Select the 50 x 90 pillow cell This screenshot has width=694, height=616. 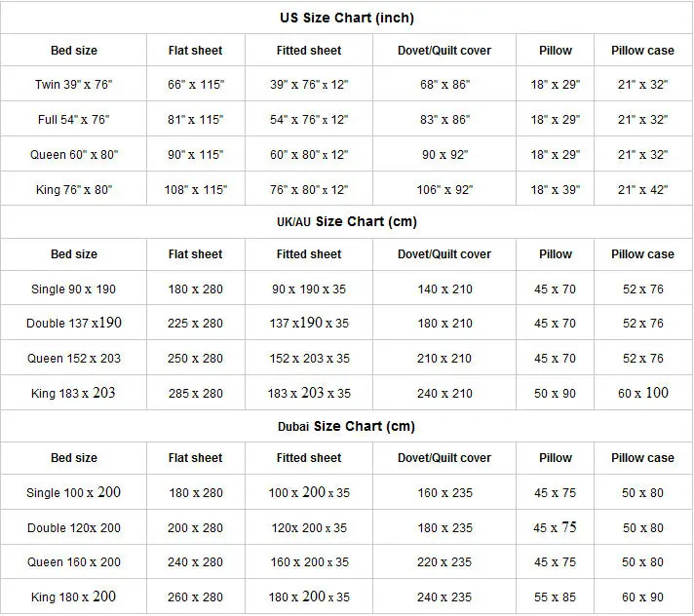556,394
